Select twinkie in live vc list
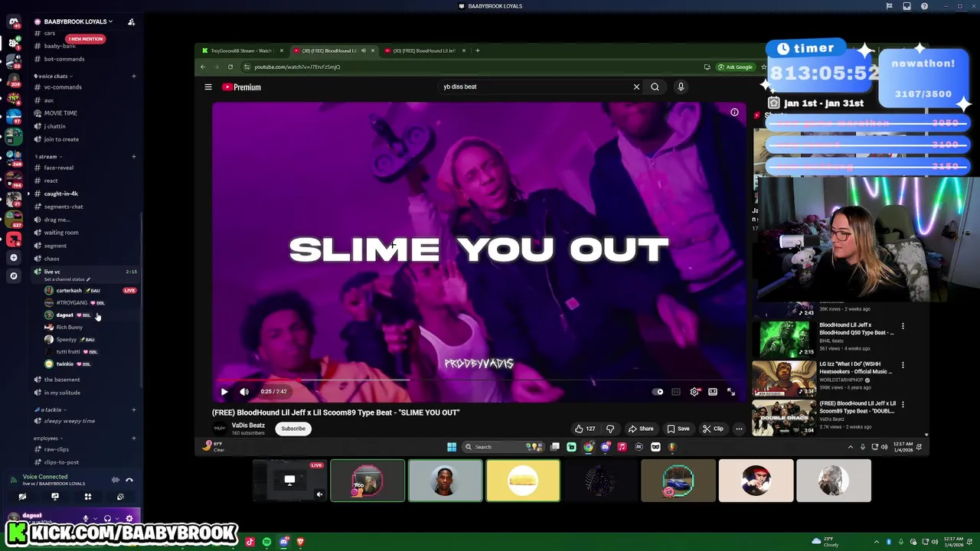 (x=64, y=364)
